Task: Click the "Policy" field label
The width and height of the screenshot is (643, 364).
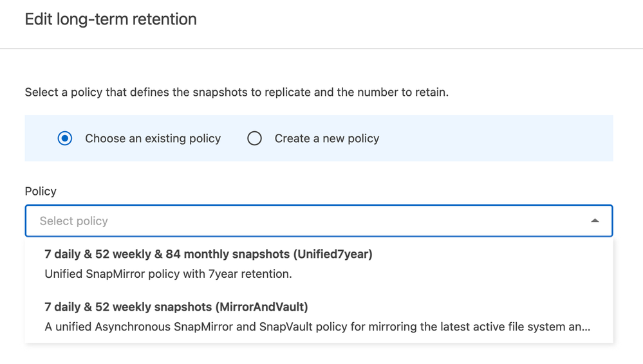Action: 41,191
